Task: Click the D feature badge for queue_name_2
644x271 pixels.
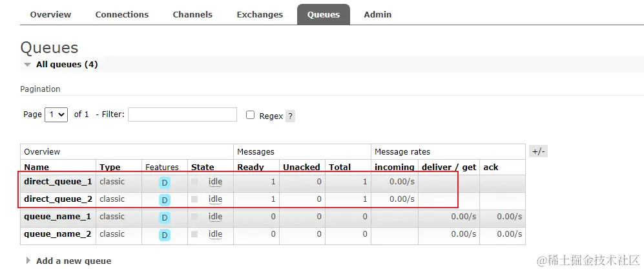Action: (x=165, y=235)
